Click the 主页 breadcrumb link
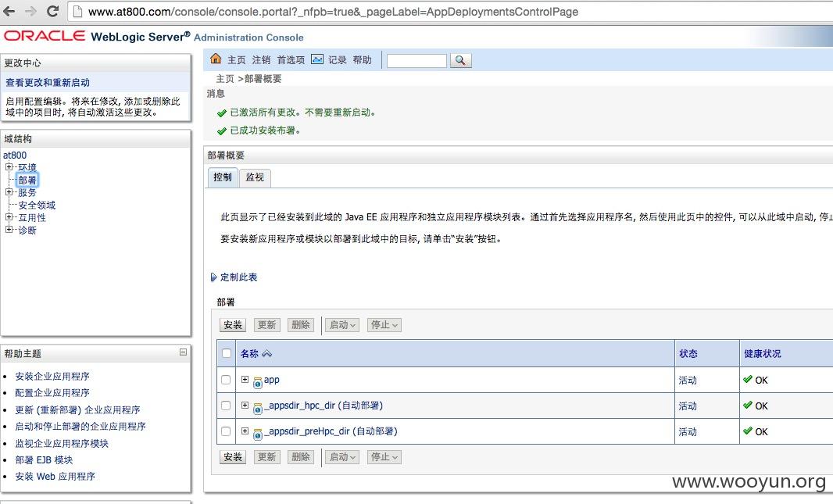Screen dimensions: 833x504 pos(225,79)
